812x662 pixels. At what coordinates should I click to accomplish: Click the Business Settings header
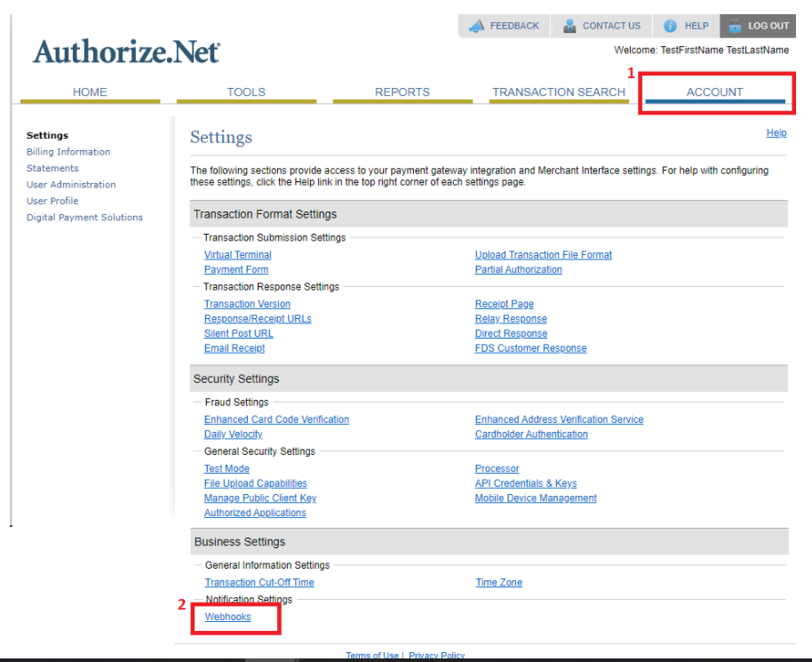point(490,542)
